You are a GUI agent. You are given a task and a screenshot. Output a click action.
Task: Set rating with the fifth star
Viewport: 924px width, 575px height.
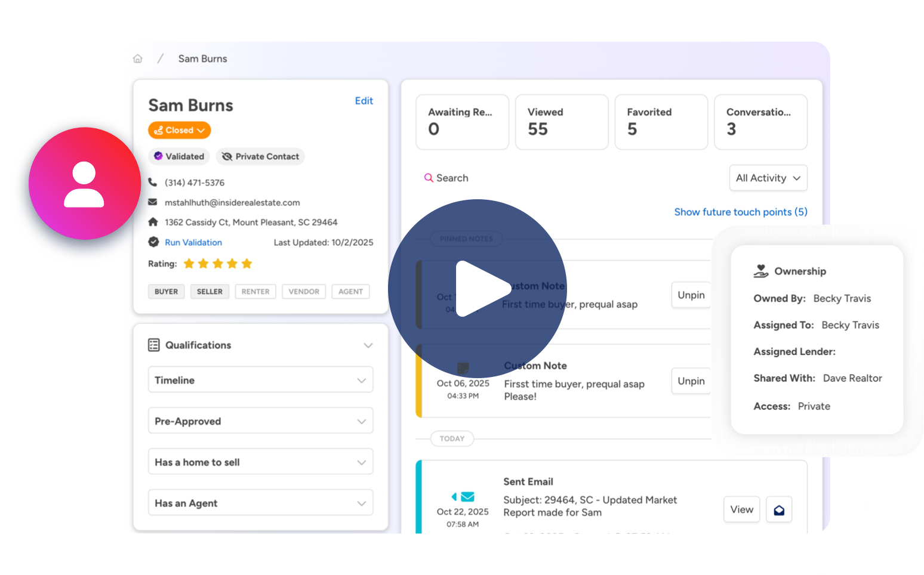pos(247,264)
